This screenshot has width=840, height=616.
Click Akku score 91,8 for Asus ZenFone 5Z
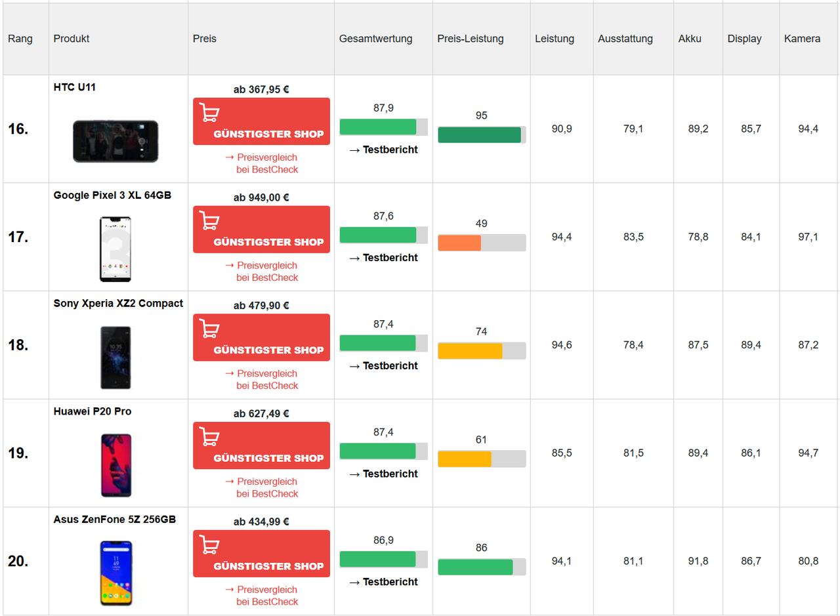698,562
